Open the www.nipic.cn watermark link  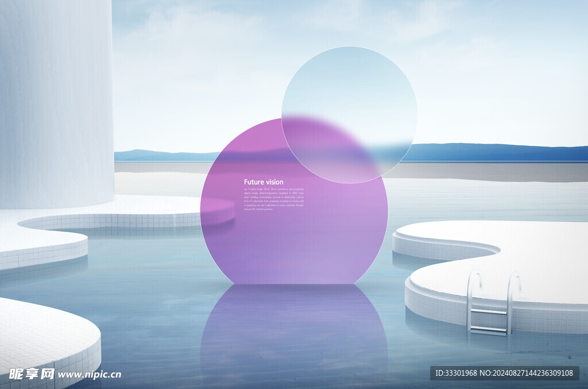click(x=90, y=375)
